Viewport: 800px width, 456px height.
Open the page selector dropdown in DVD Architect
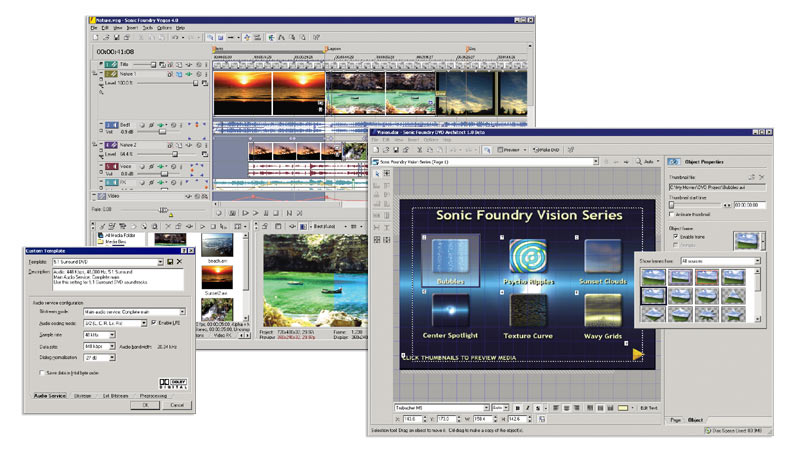coord(595,162)
